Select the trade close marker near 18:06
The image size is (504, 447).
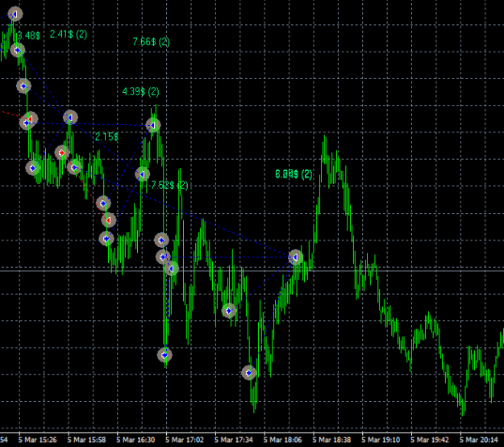295,257
